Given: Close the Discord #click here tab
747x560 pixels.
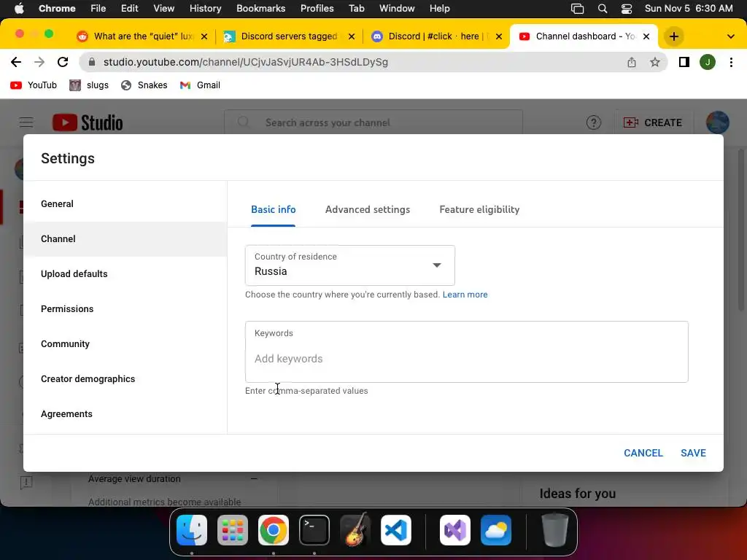Looking at the screenshot, I should click(x=499, y=36).
